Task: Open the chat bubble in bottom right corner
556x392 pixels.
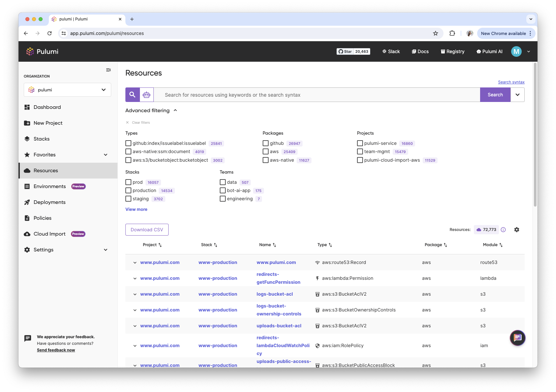Action: (517, 338)
